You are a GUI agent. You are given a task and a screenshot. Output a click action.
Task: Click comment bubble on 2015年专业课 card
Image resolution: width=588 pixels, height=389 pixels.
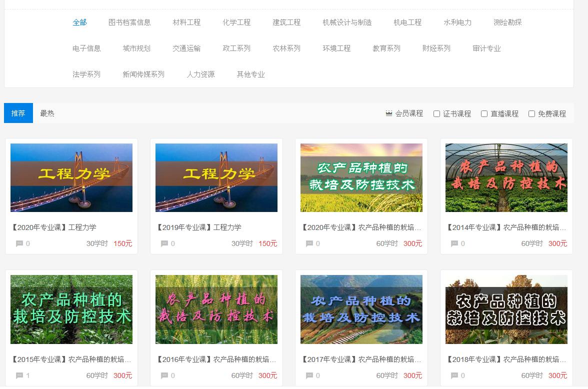pyautogui.click(x=19, y=375)
